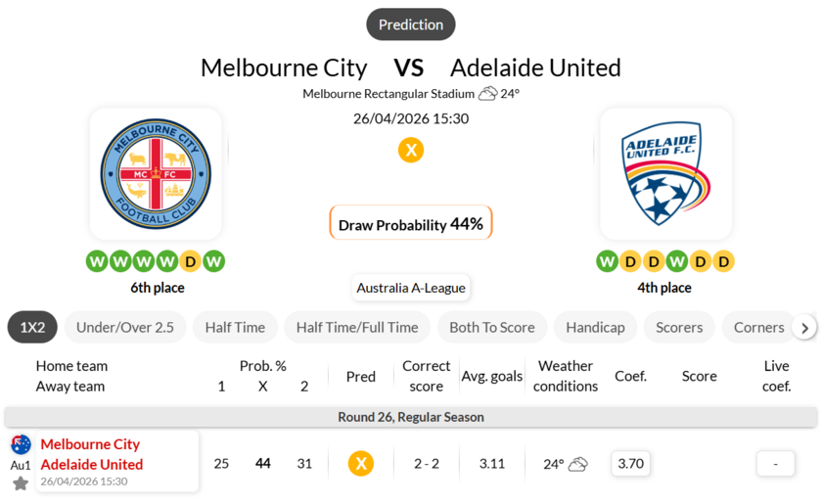Open the Australia A-League link
This screenshot has width=822, height=504.
click(x=411, y=288)
